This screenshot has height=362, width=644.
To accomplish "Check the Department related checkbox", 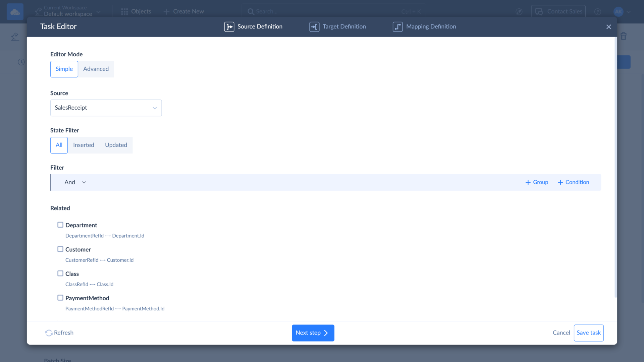I will [x=60, y=225].
